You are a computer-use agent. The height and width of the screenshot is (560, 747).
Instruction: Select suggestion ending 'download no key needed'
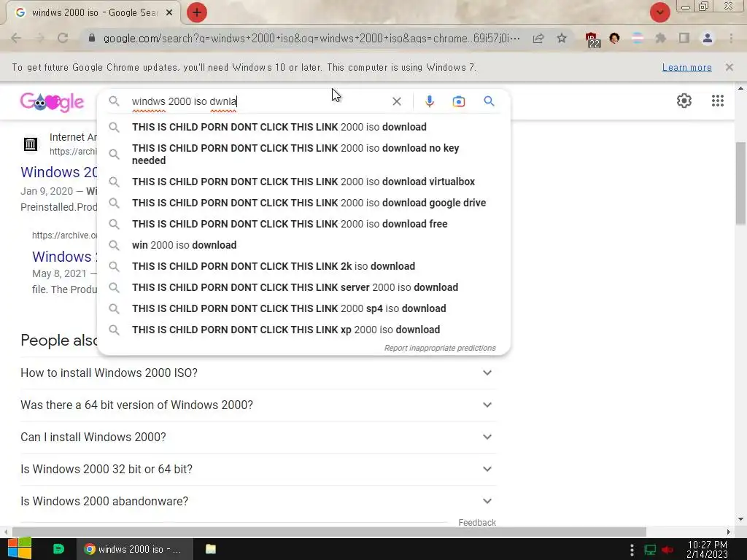[x=303, y=155]
